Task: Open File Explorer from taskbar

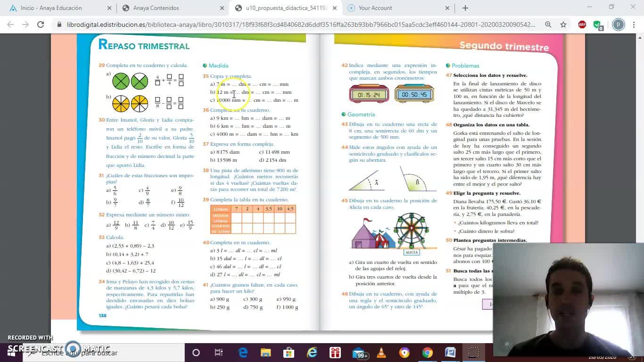Action: click(266, 353)
